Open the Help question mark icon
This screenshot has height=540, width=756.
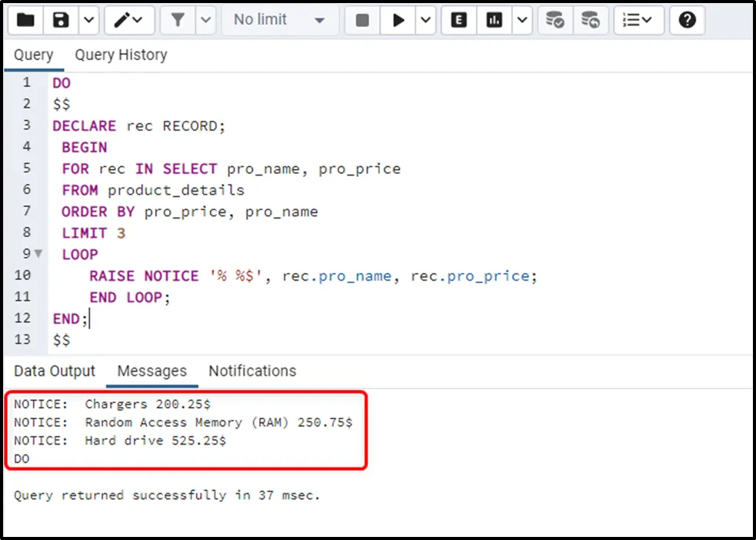tap(687, 20)
